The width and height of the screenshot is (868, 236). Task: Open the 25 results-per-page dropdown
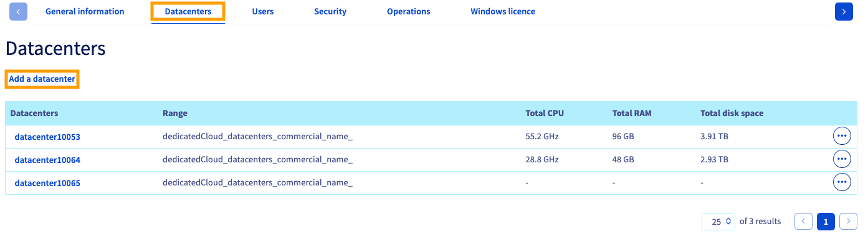pyautogui.click(x=718, y=222)
